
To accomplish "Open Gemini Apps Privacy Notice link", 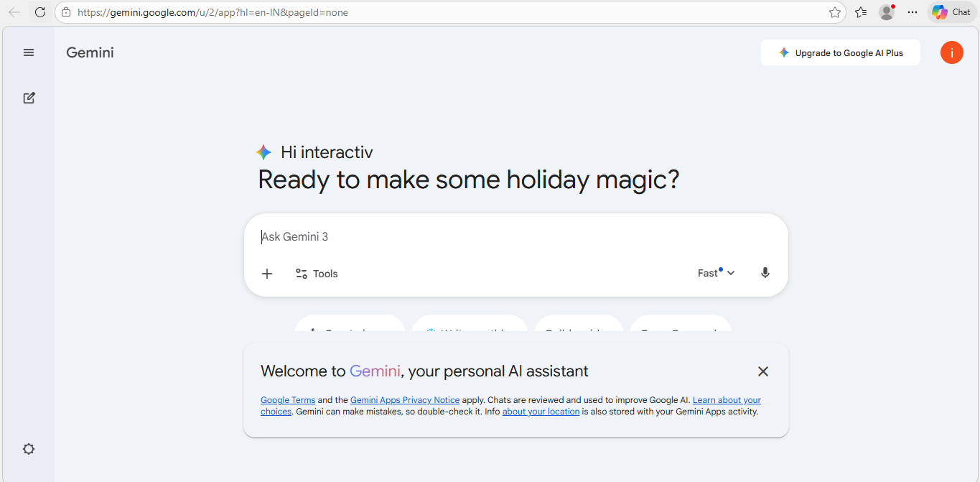I will pyautogui.click(x=405, y=400).
